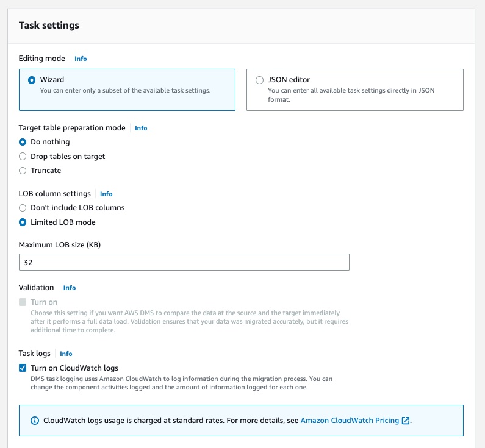Choose Do nothing table preparation mode

tap(23, 142)
